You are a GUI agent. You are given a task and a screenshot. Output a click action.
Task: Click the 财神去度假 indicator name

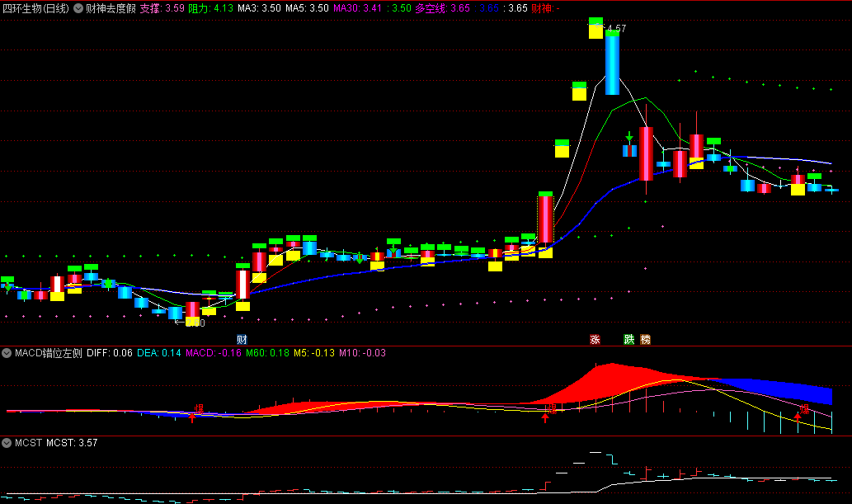(x=111, y=9)
